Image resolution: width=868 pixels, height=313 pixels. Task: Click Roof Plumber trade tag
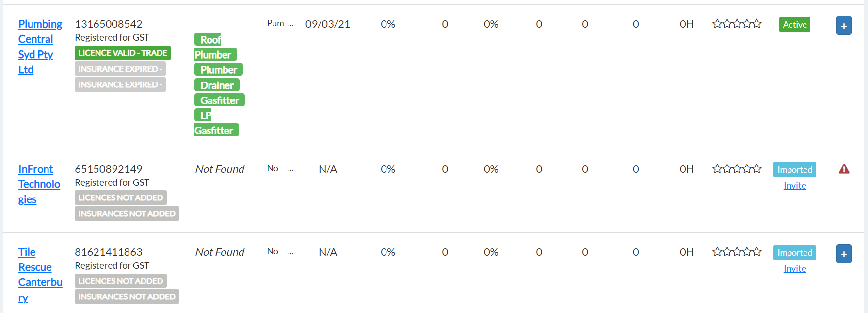tap(215, 47)
